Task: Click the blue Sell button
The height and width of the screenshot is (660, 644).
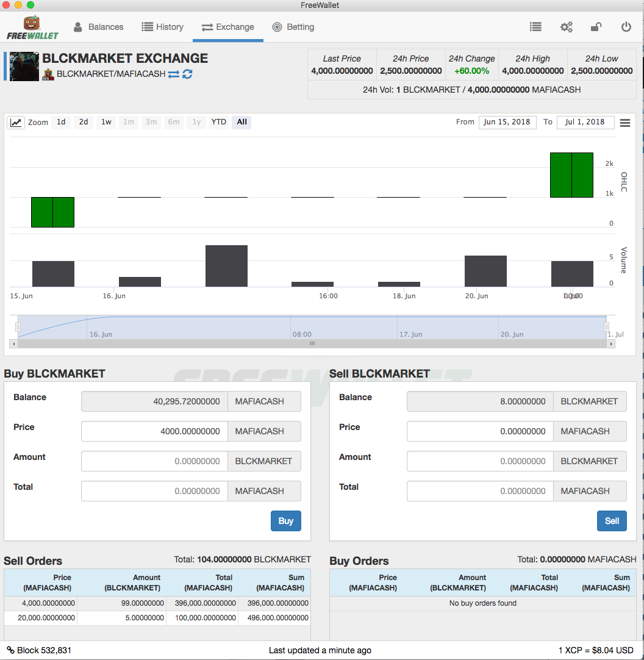Action: (612, 521)
